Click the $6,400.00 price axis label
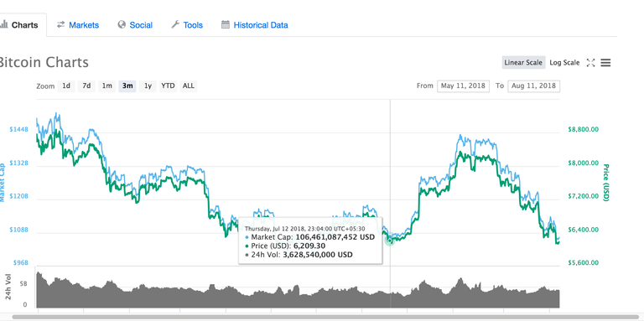The image size is (644, 321). point(584,230)
